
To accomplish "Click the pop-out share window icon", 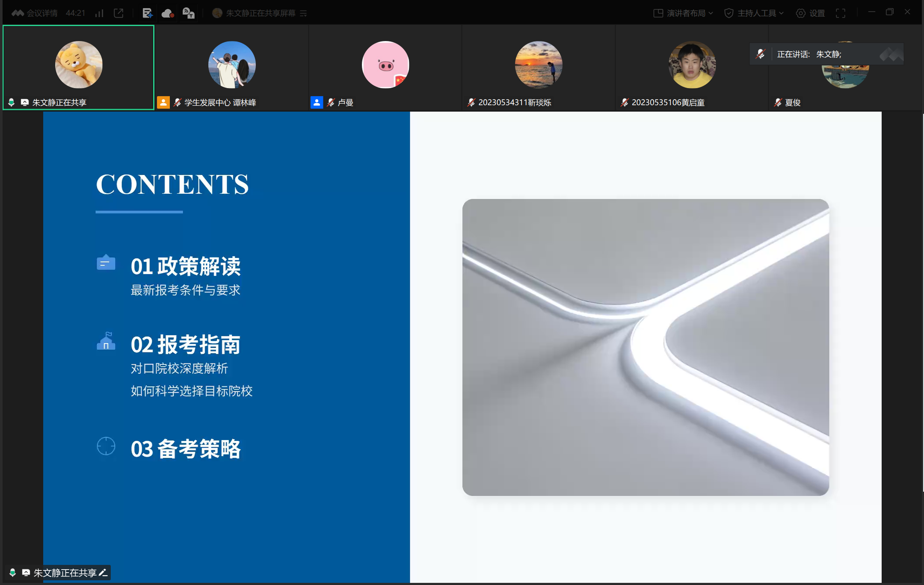I will coord(118,13).
